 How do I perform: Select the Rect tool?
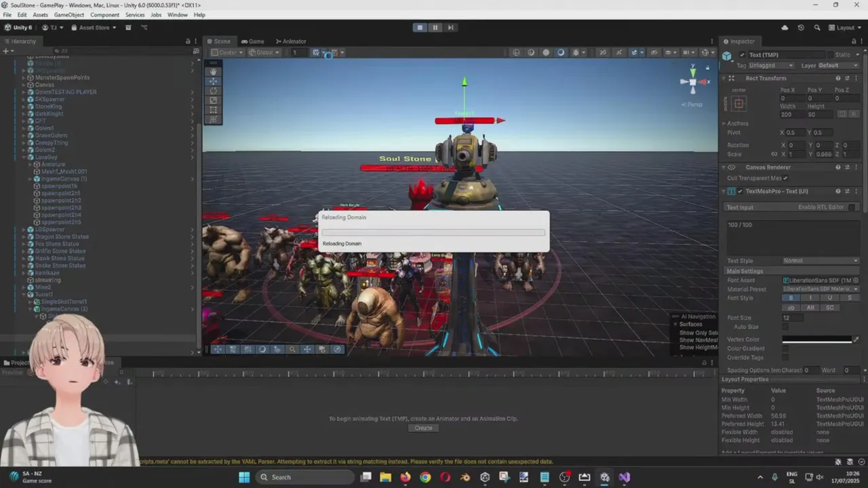click(x=213, y=110)
